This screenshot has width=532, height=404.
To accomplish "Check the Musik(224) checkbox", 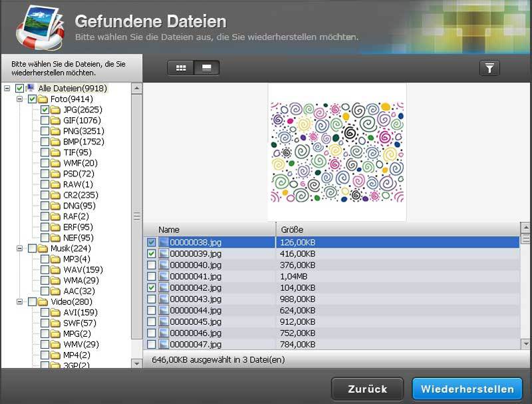I will [x=32, y=248].
